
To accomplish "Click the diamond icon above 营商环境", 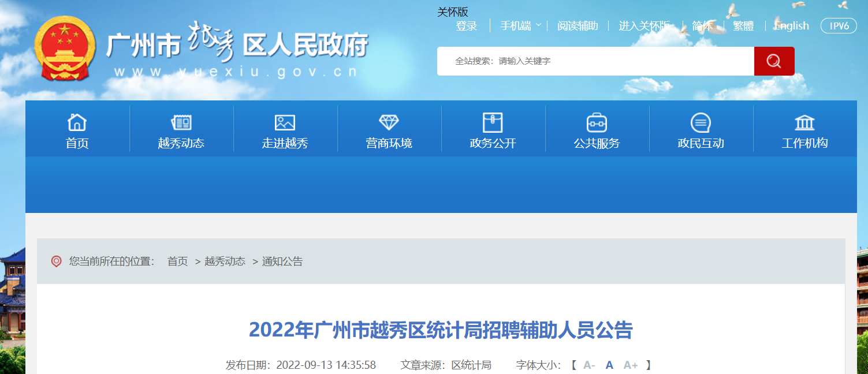I will 389,122.
